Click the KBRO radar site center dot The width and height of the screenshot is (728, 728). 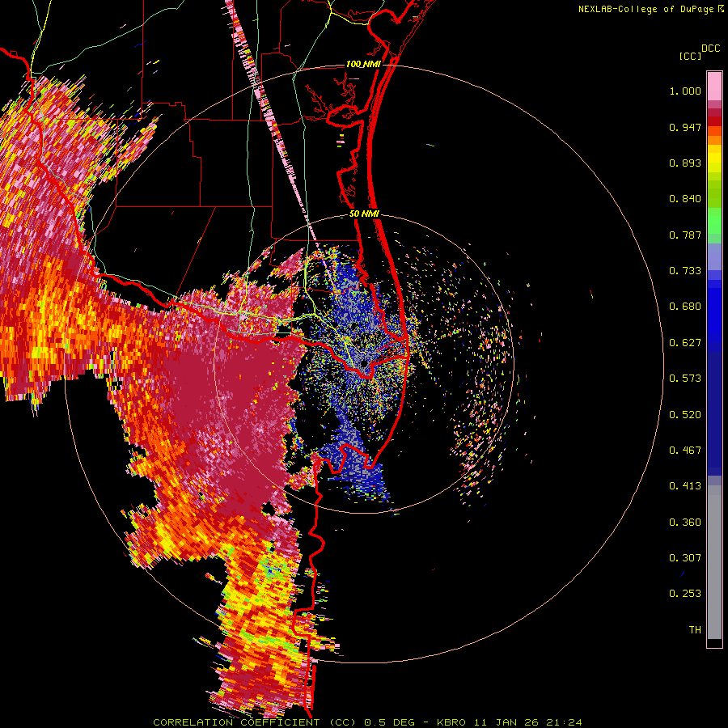click(x=364, y=363)
